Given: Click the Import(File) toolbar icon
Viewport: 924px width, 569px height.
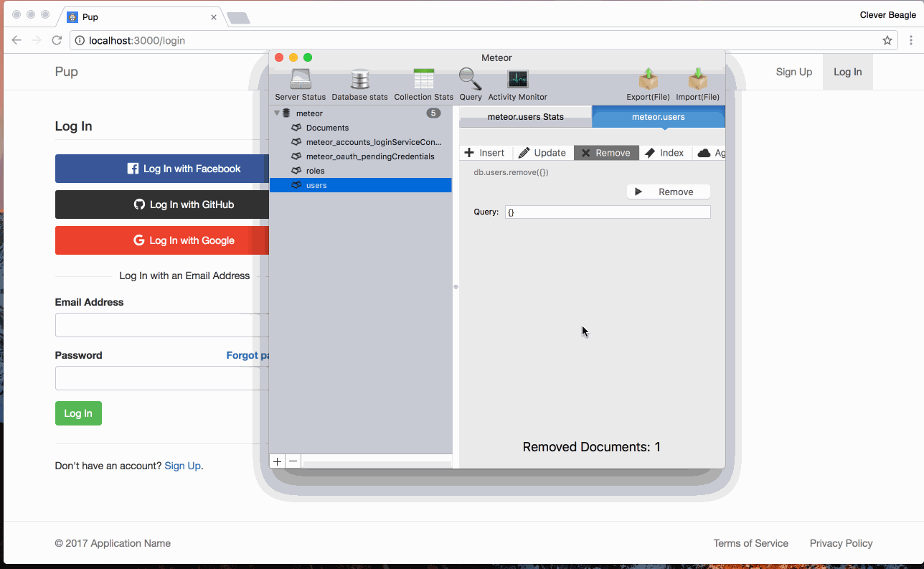Looking at the screenshot, I should coord(697,85).
